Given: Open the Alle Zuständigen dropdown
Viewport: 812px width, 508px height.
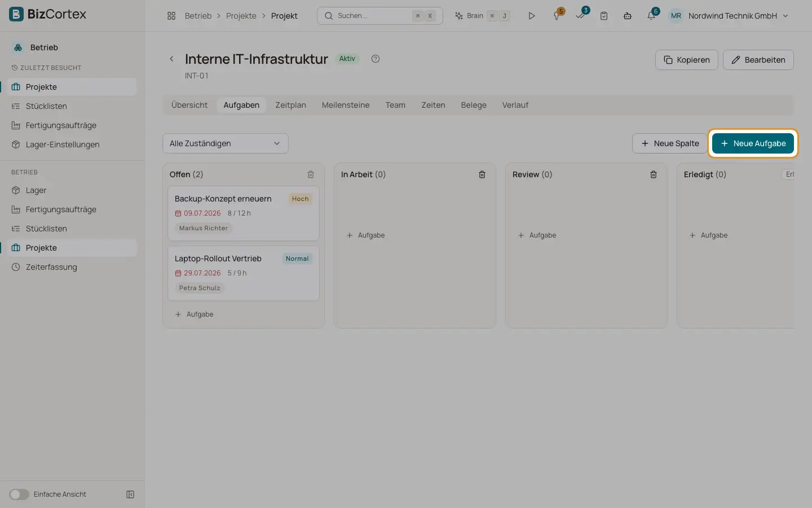Looking at the screenshot, I should coord(226,143).
